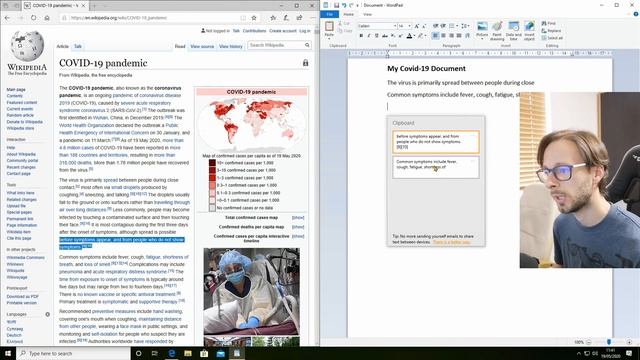640x360 pixels.
Task: Toggle italic formatting in WordPad
Action: pos(369,36)
